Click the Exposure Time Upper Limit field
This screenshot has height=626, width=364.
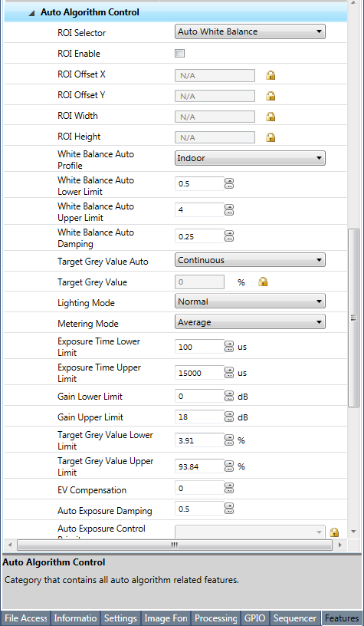[x=199, y=373]
